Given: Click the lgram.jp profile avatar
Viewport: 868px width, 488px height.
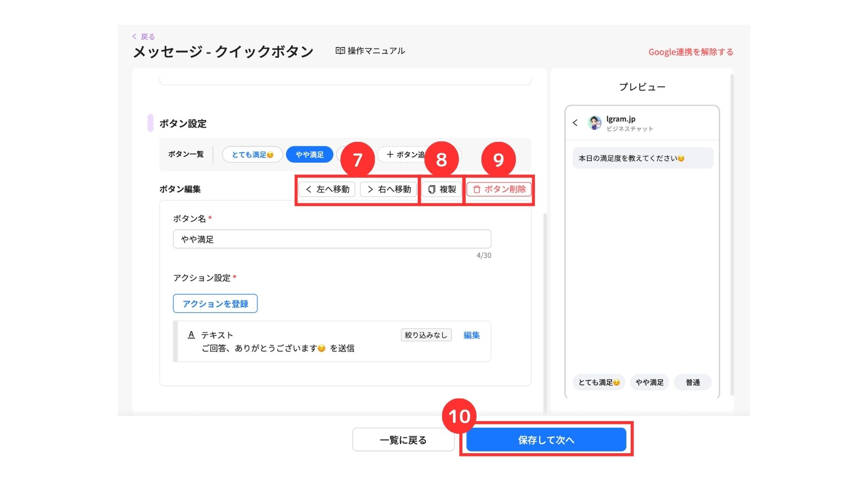Looking at the screenshot, I should click(x=594, y=122).
